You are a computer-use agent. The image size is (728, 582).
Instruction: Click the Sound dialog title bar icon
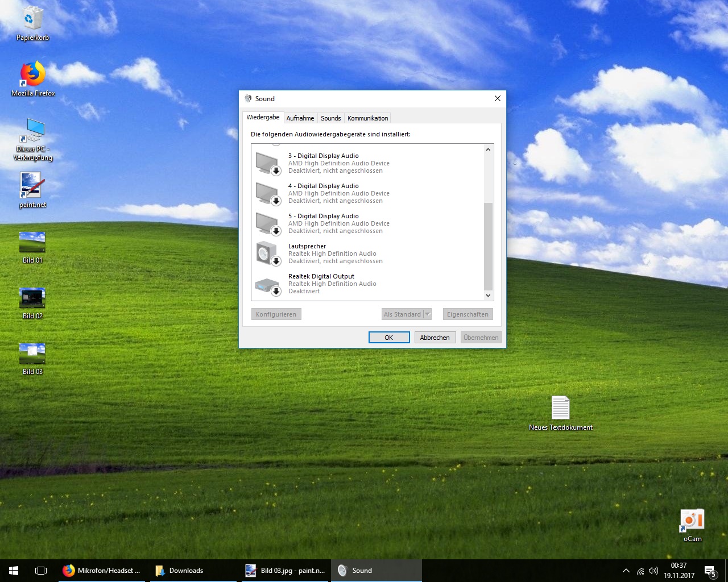pos(248,99)
